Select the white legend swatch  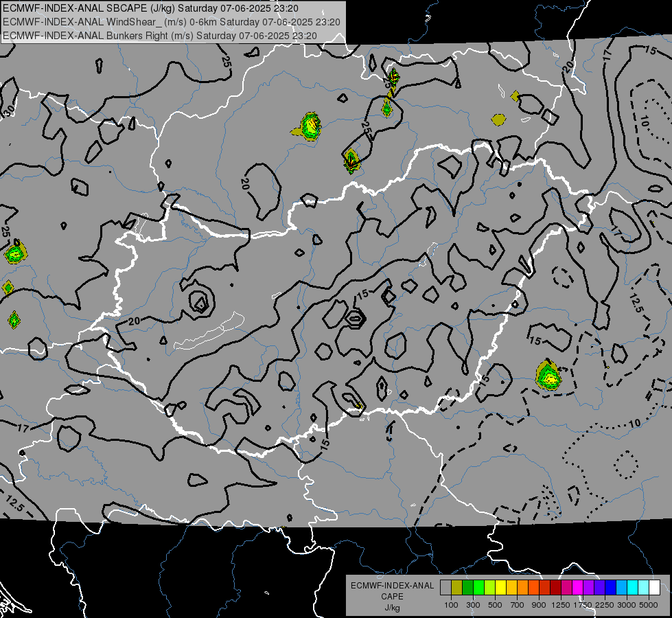tap(655, 587)
